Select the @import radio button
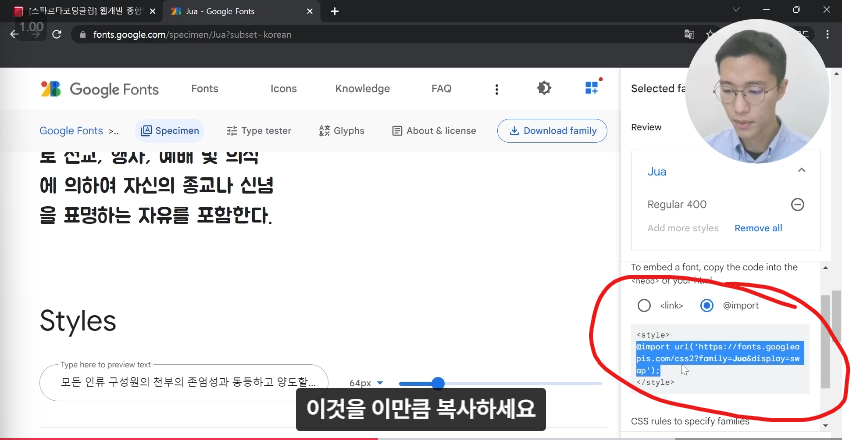Image resolution: width=852 pixels, height=440 pixels. pyautogui.click(x=706, y=306)
